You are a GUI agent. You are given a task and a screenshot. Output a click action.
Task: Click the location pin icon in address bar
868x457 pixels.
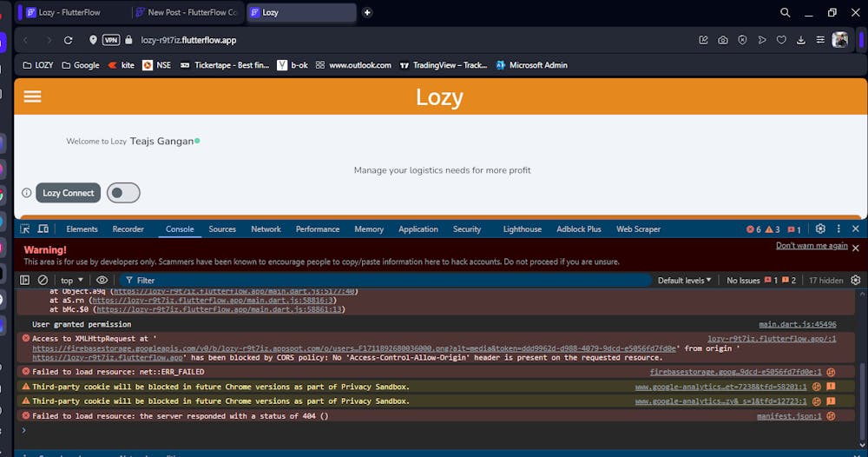tap(93, 40)
